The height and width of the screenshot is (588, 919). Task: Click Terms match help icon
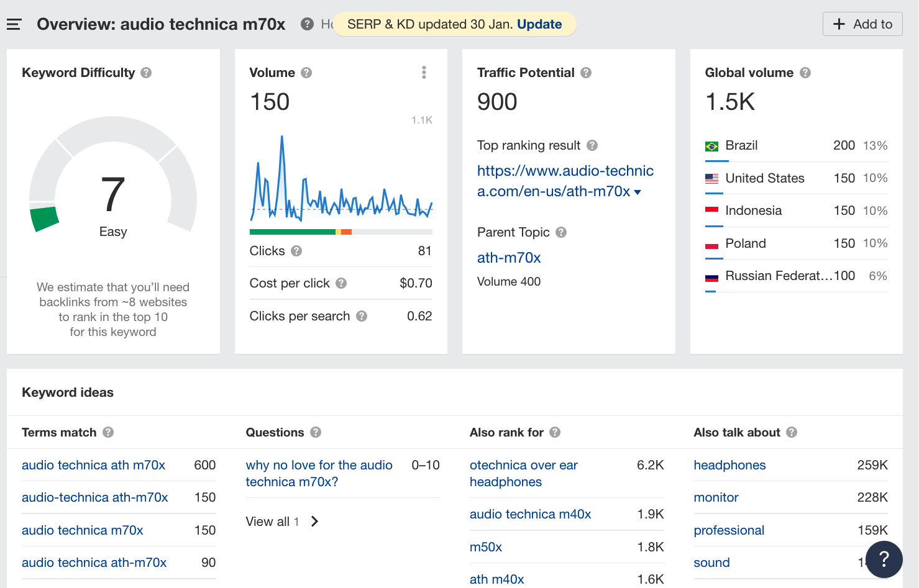108,432
